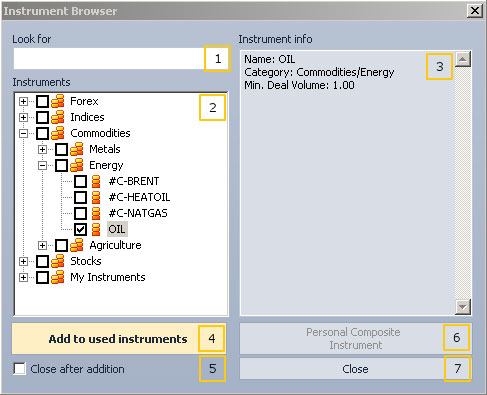Expand the Agriculture tree node

42,245
